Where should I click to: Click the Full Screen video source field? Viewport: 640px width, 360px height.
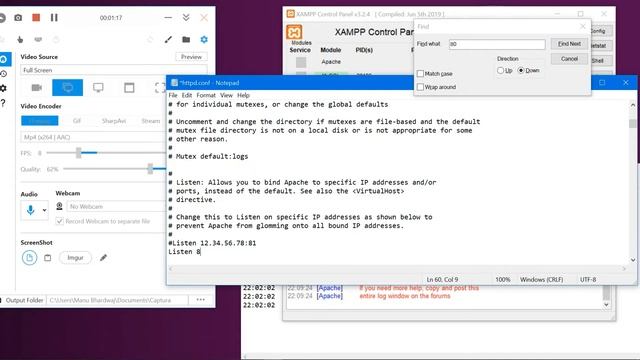(113, 70)
